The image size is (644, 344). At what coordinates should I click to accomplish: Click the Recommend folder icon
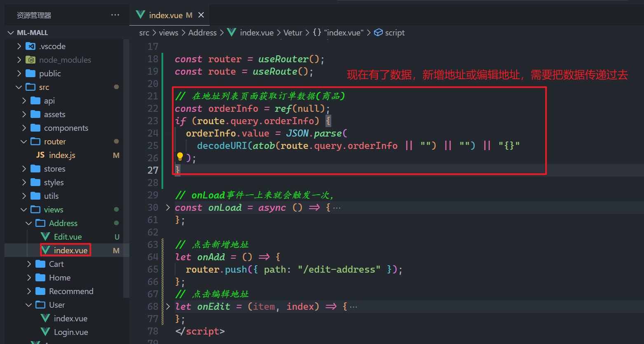point(40,291)
